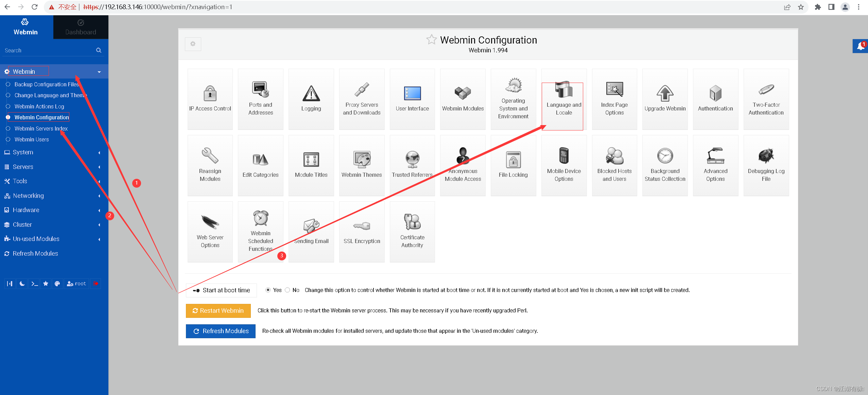868x395 pixels.
Task: Click Refresh Modules in sidebar
Action: 35,254
